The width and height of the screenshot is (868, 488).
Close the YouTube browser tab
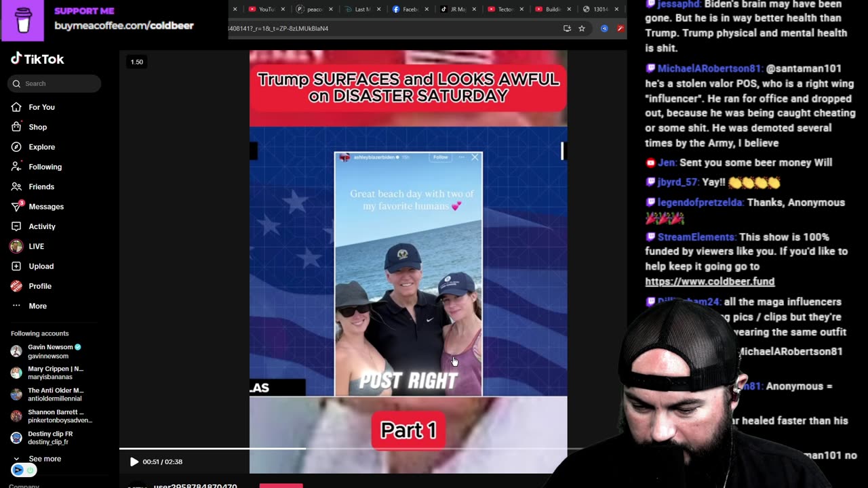[x=283, y=9]
